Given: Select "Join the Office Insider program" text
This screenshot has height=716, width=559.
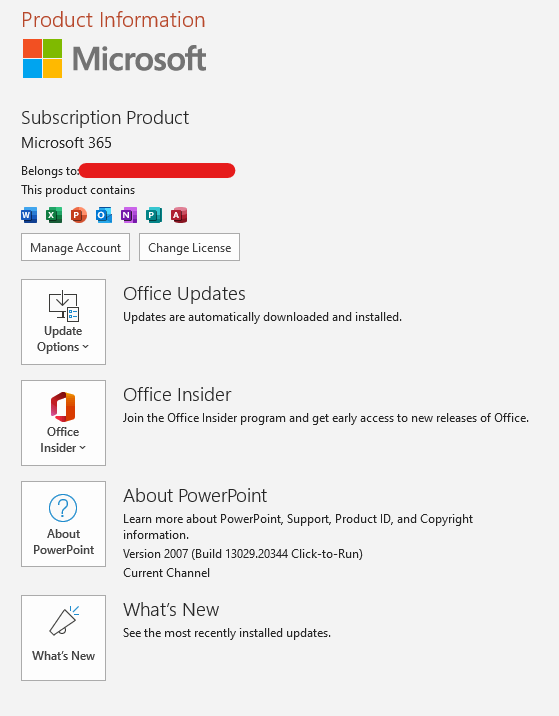Looking at the screenshot, I should click(x=326, y=418).
